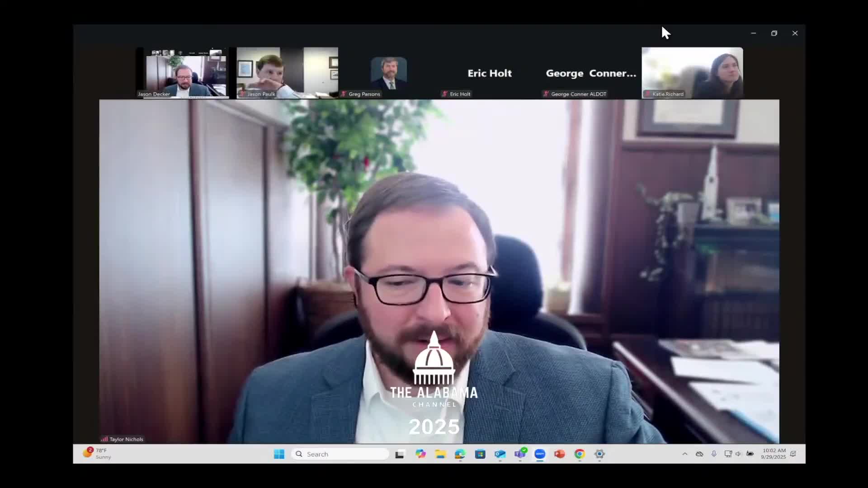Launch PowerPoint from the taskbar
This screenshot has height=488, width=868.
(x=560, y=454)
